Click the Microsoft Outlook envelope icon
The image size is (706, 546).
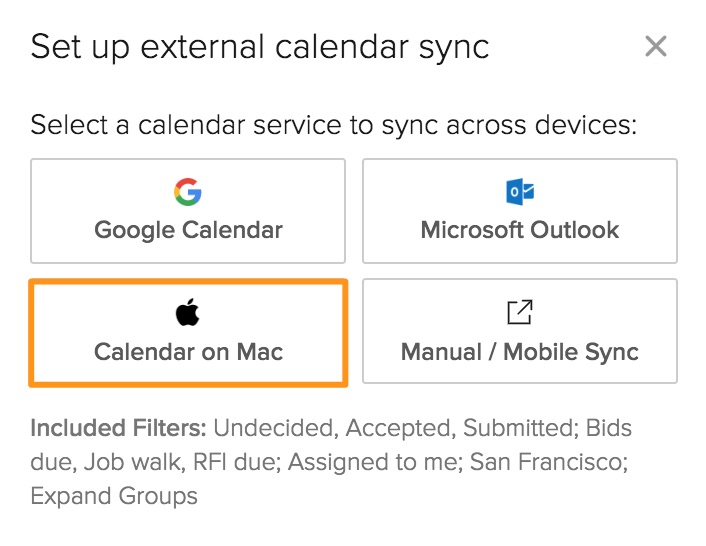click(x=520, y=192)
